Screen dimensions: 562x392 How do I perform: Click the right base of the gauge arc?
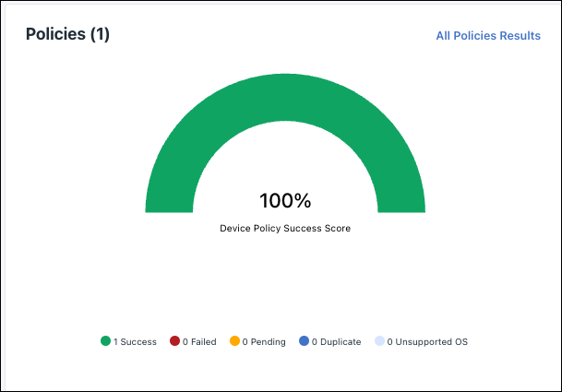[401, 204]
